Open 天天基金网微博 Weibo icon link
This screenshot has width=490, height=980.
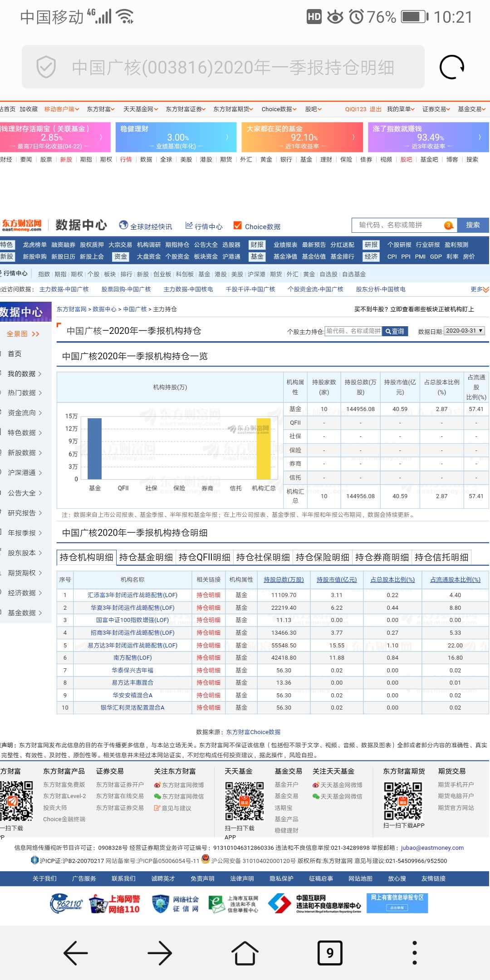pos(316,785)
